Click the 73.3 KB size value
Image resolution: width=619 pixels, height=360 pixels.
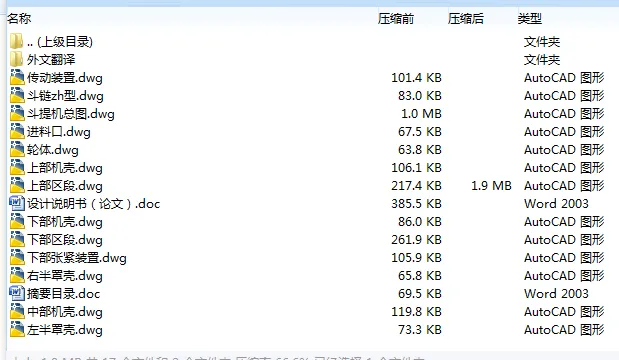[x=420, y=330]
